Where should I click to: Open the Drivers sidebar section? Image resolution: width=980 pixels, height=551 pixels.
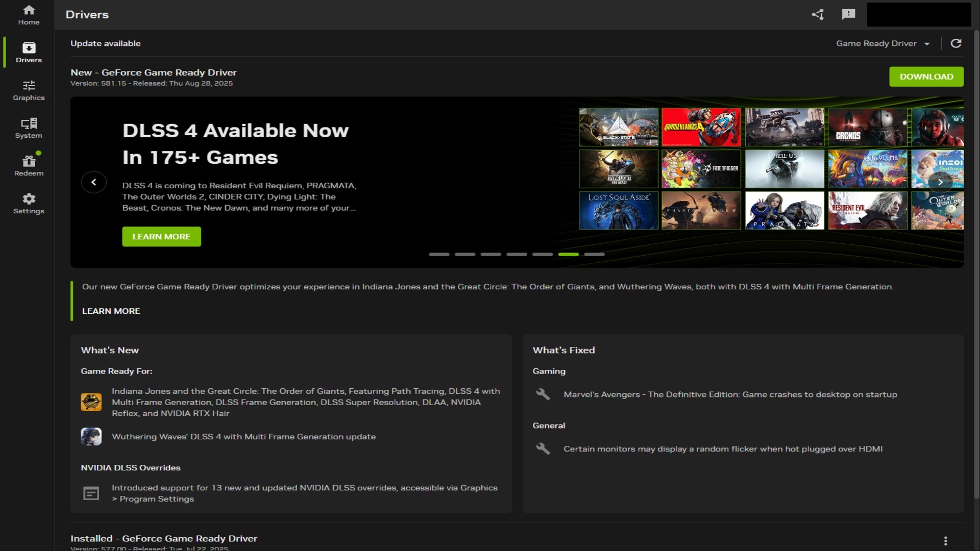(29, 53)
